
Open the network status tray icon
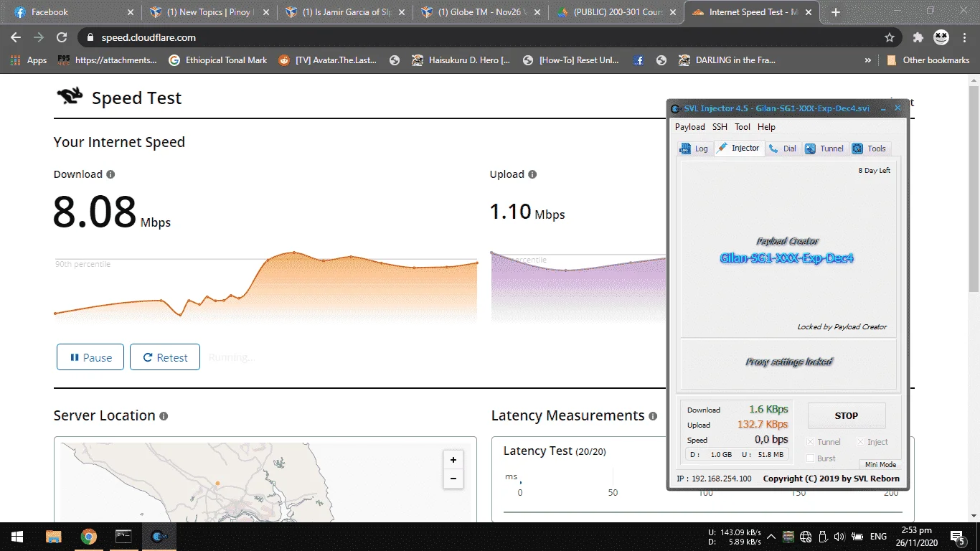tap(805, 537)
